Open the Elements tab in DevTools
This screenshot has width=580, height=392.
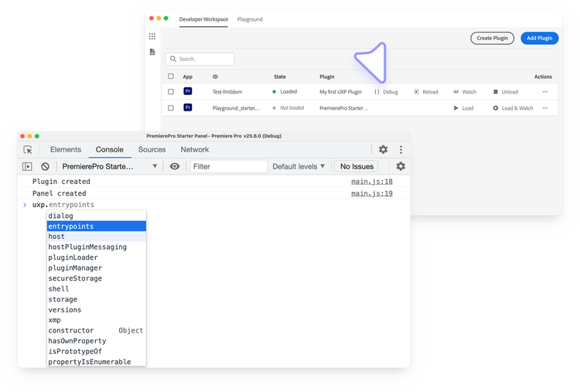click(66, 149)
